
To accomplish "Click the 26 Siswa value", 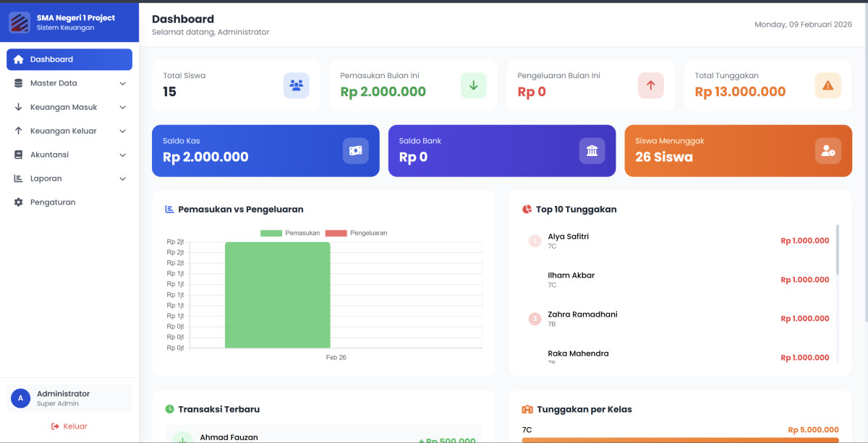I will pyautogui.click(x=664, y=157).
